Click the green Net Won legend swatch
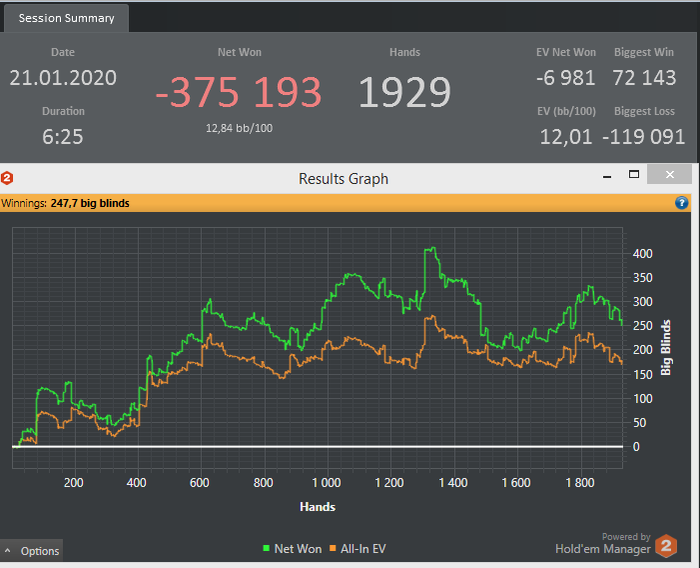Image resolution: width=700 pixels, height=568 pixels. 267,548
